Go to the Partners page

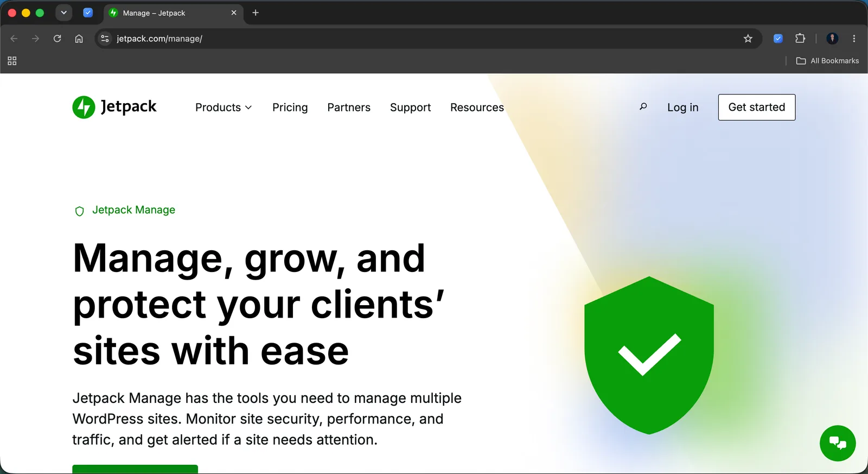[349, 108]
